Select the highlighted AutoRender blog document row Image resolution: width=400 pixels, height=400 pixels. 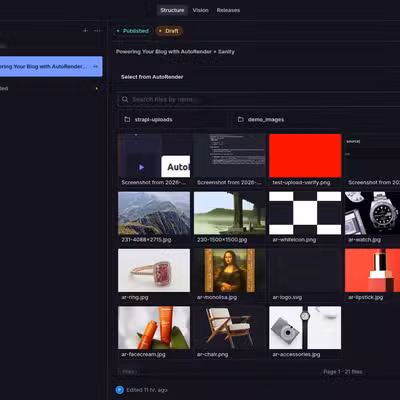click(x=51, y=66)
